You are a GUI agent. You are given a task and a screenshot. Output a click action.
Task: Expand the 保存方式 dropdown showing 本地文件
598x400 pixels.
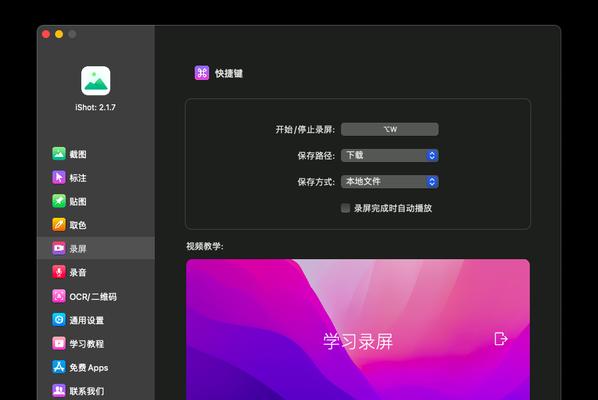click(x=389, y=182)
